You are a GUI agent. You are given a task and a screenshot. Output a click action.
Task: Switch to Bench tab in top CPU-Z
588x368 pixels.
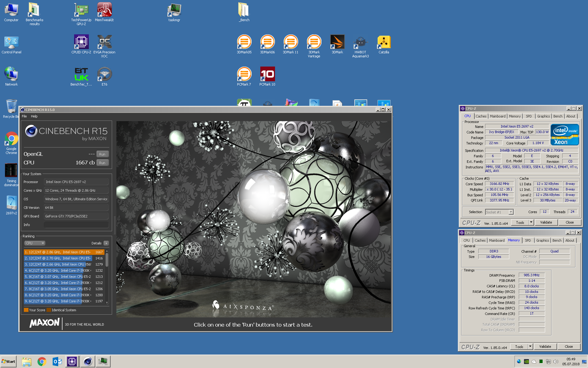click(558, 116)
